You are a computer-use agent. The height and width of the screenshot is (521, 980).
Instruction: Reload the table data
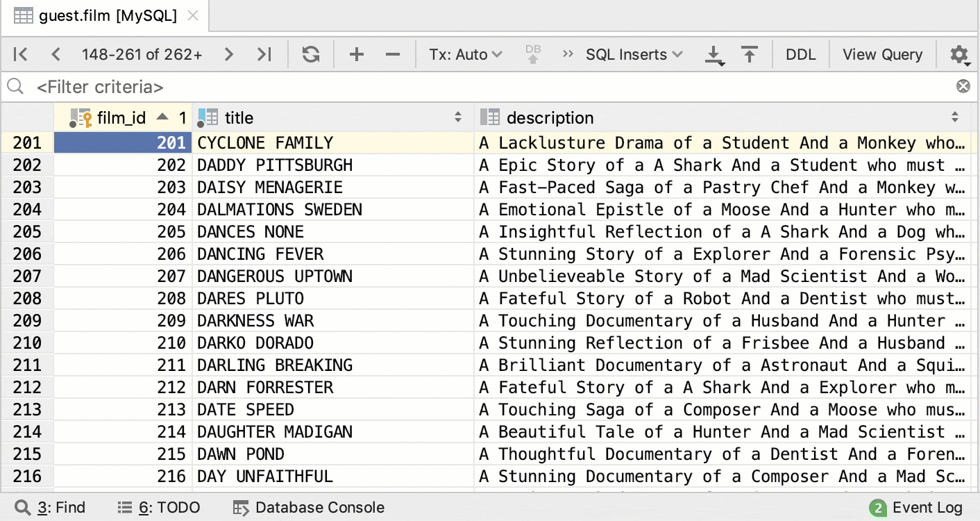pos(311,54)
